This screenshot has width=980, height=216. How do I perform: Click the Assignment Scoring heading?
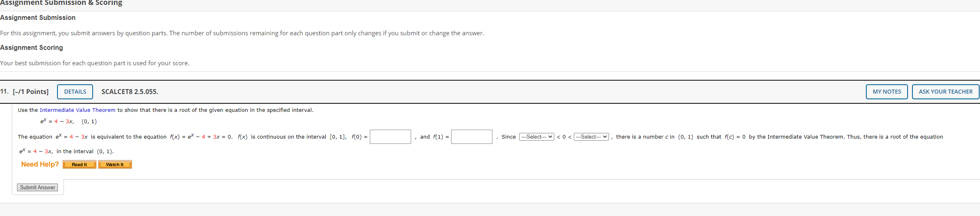pos(32,47)
